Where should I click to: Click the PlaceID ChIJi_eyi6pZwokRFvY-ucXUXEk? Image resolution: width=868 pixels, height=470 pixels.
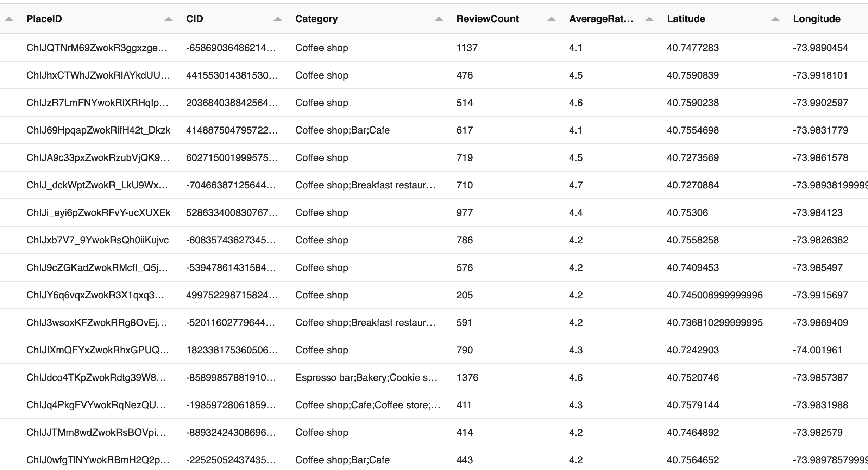pyautogui.click(x=98, y=212)
